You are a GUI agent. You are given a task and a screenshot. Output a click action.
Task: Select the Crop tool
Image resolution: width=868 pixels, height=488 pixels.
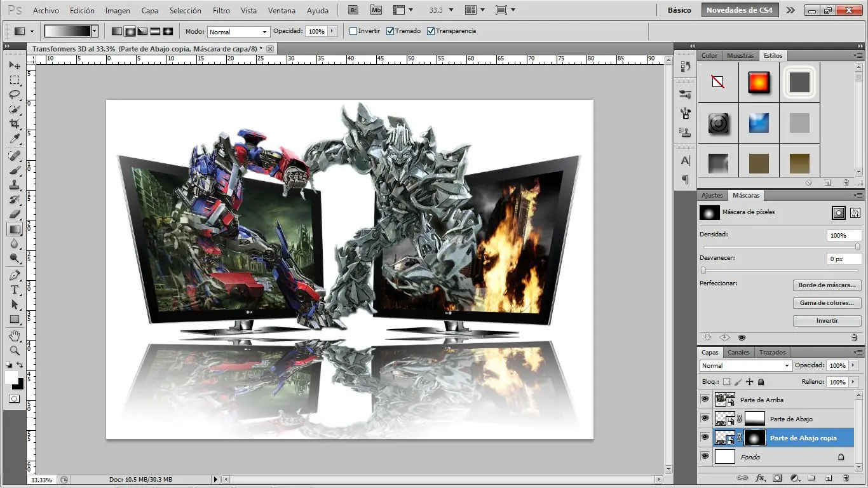coord(15,124)
